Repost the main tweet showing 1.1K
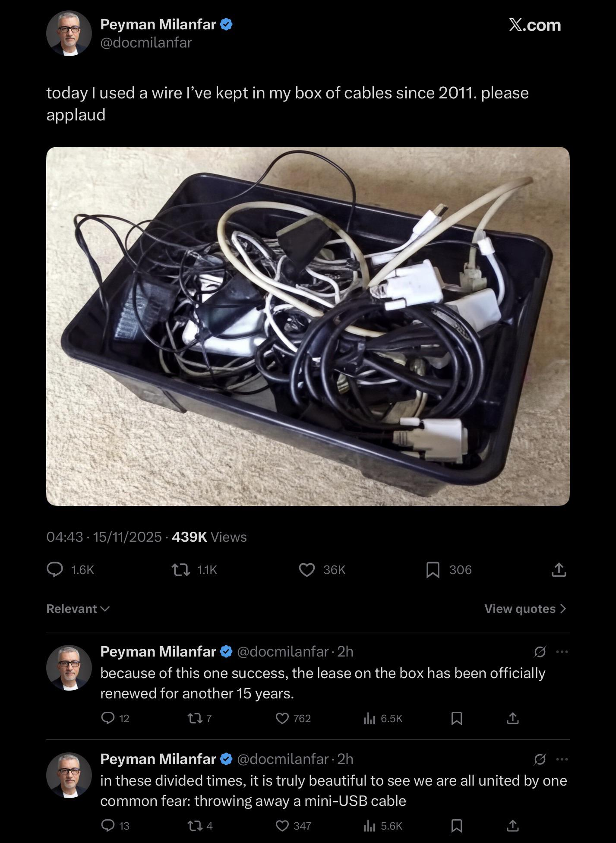Image resolution: width=616 pixels, height=843 pixels. pos(181,570)
